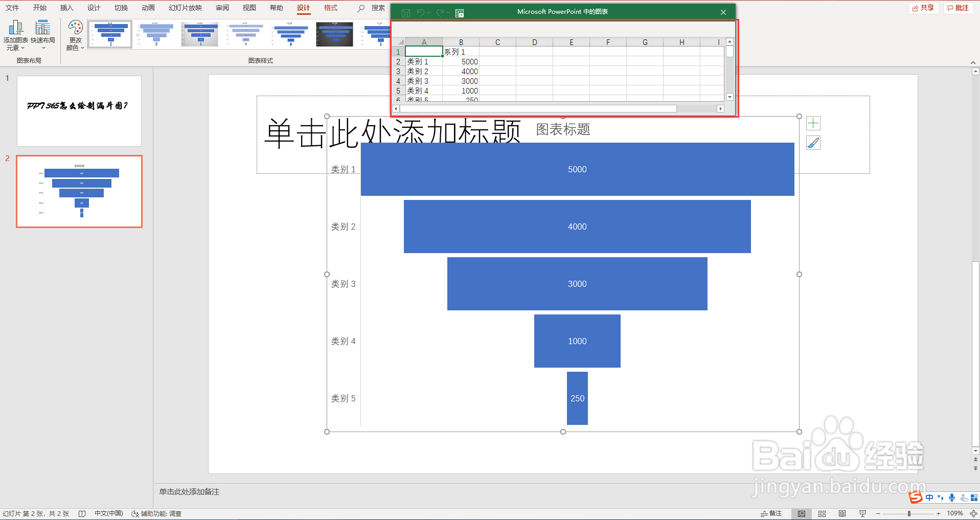Collapse the ribbon with the chevron arrow
The image size is (980, 520).
click(974, 62)
